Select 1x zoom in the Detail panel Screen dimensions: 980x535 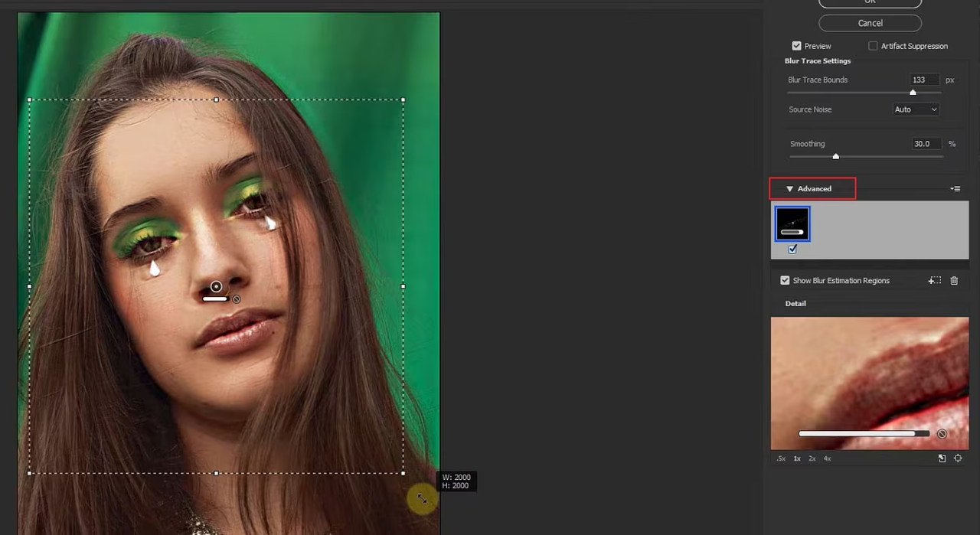pos(797,458)
